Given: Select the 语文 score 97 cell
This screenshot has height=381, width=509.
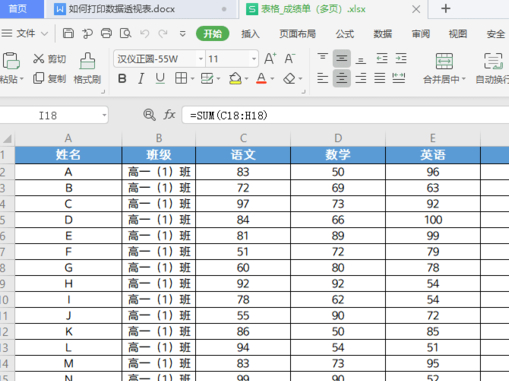Looking at the screenshot, I should 243,204.
